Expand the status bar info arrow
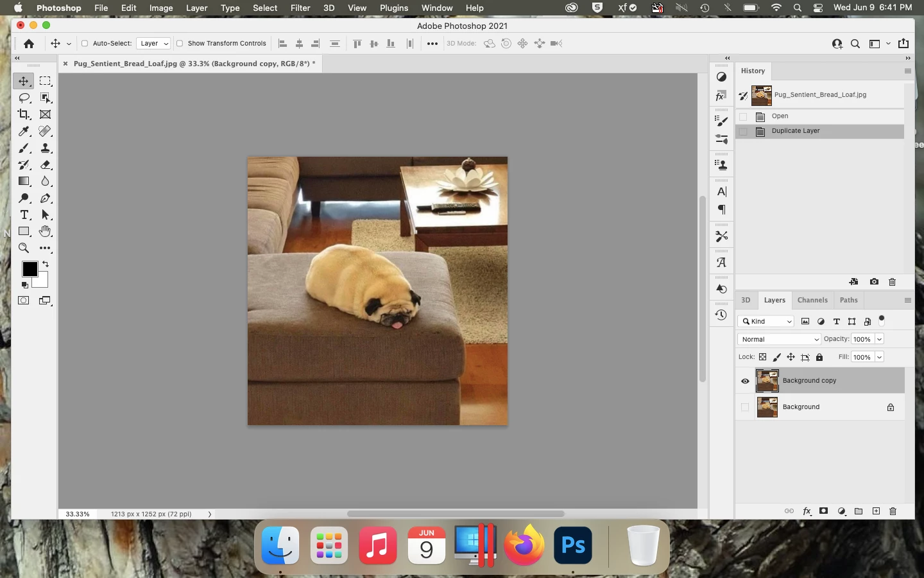The image size is (924, 578). click(210, 514)
